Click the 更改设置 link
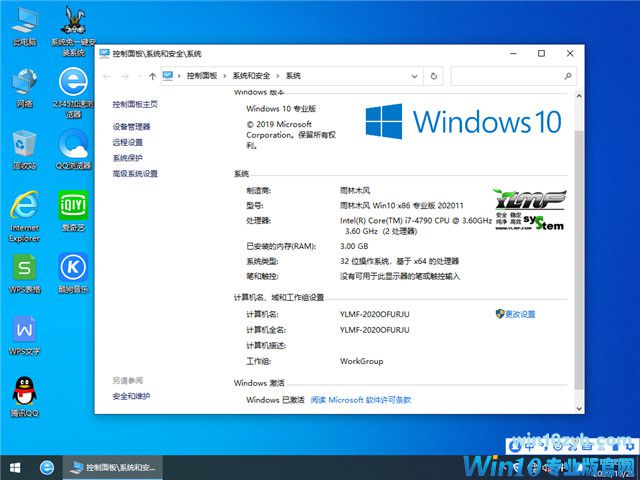 (520, 314)
